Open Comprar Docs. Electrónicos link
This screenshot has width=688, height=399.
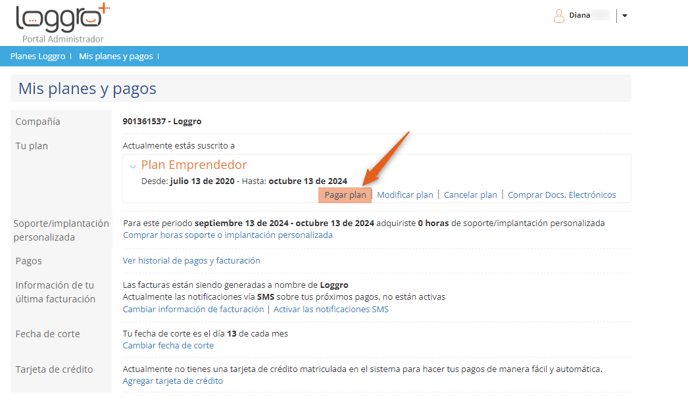point(562,195)
